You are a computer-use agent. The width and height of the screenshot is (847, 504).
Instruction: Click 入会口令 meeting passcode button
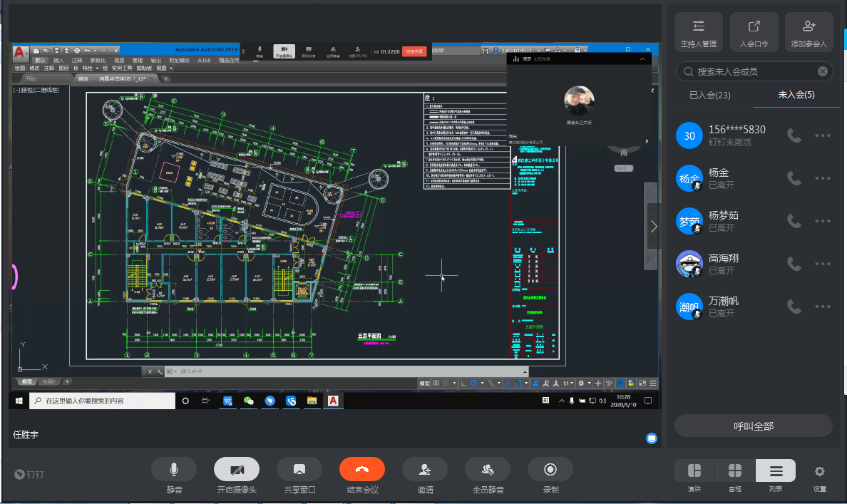click(754, 32)
